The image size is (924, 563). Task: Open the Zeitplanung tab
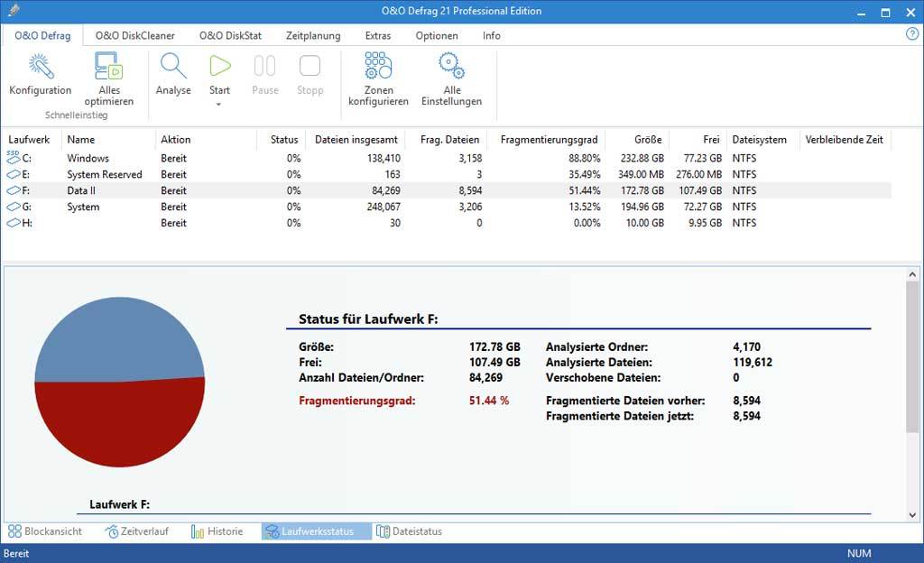[313, 35]
